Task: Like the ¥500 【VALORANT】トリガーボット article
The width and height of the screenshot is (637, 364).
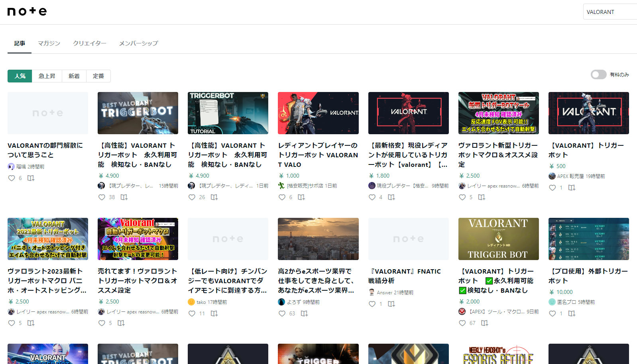Action: tap(552, 188)
